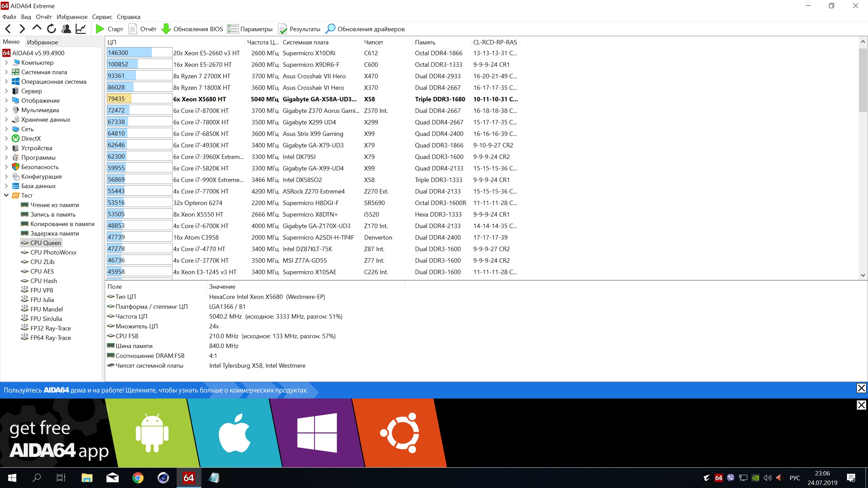The height and width of the screenshot is (488, 868).
Task: Expand the Компьютер tree node
Action: [6, 63]
